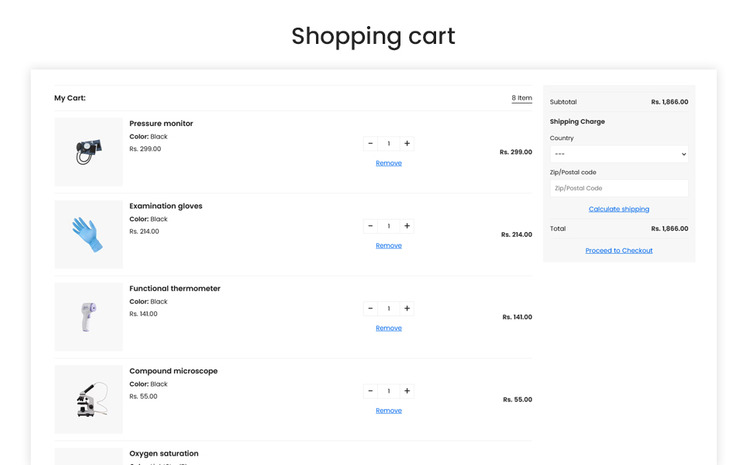
Task: Click Proceed to Checkout
Action: [619, 250]
